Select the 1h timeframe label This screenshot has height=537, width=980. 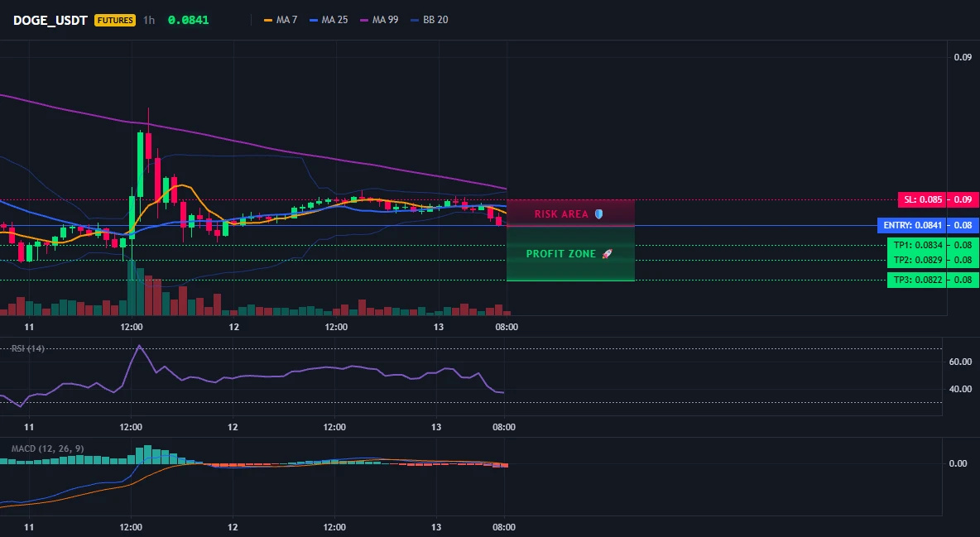[x=149, y=20]
